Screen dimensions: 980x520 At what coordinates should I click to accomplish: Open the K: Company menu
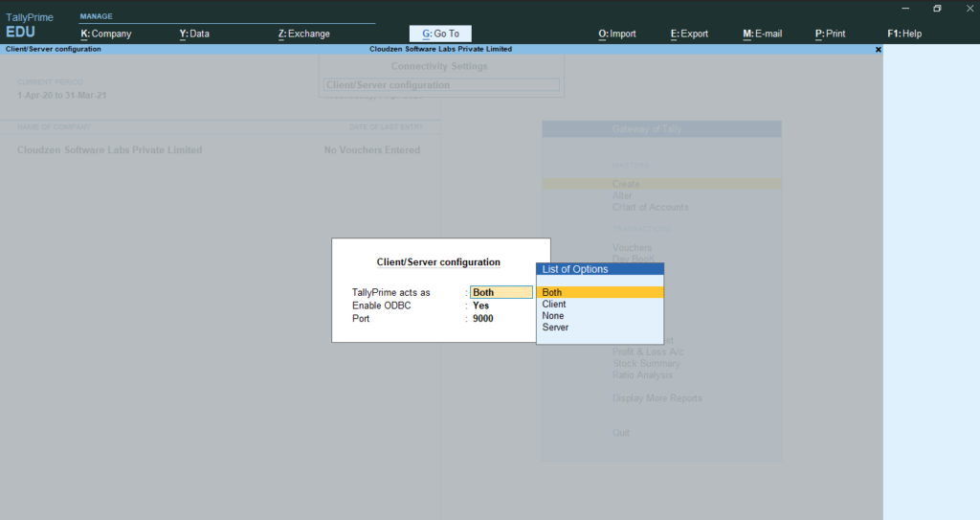click(106, 34)
